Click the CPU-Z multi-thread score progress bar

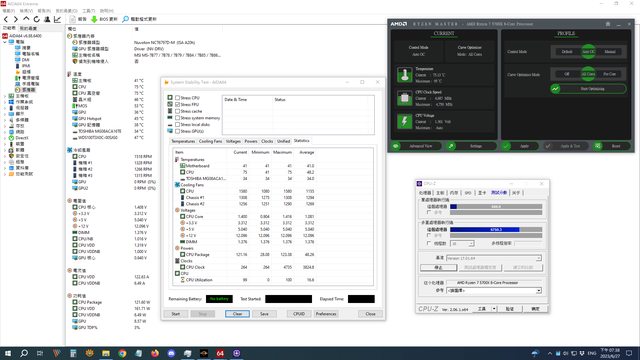[x=496, y=230]
